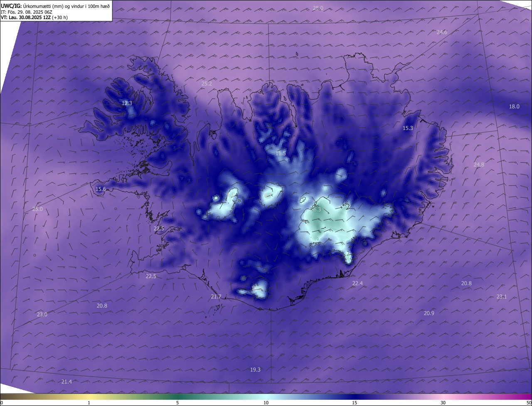Image resolution: width=532 pixels, height=406 pixels.
Task: Click the 24.6 value label on the map
Action: 442,32
